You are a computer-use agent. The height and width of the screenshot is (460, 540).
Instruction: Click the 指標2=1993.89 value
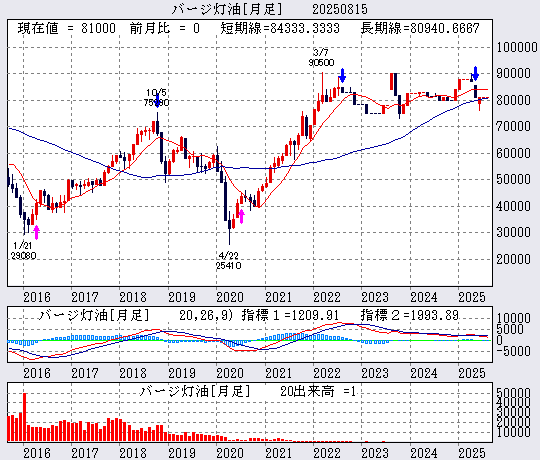click(410, 315)
